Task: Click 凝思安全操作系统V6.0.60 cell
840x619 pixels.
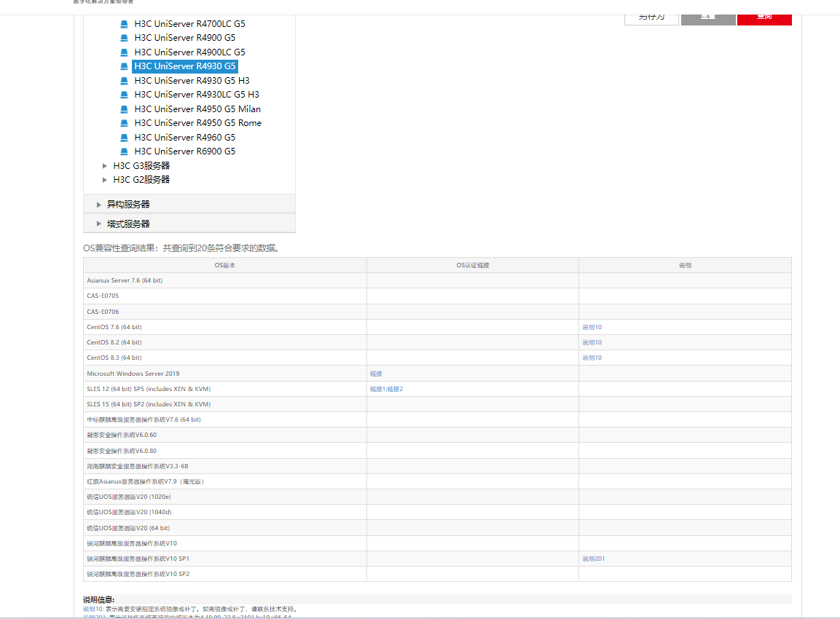Action: click(x=225, y=435)
